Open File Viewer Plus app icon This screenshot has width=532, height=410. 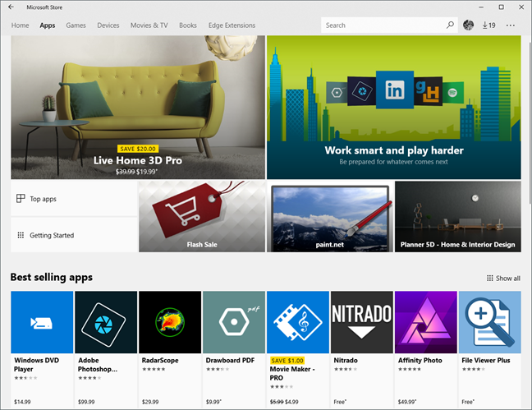(x=490, y=322)
